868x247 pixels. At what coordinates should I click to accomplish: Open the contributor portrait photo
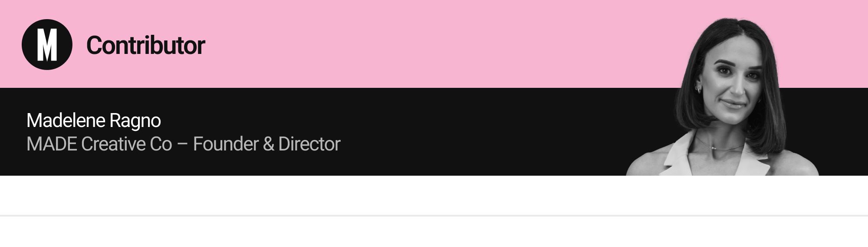point(723,97)
